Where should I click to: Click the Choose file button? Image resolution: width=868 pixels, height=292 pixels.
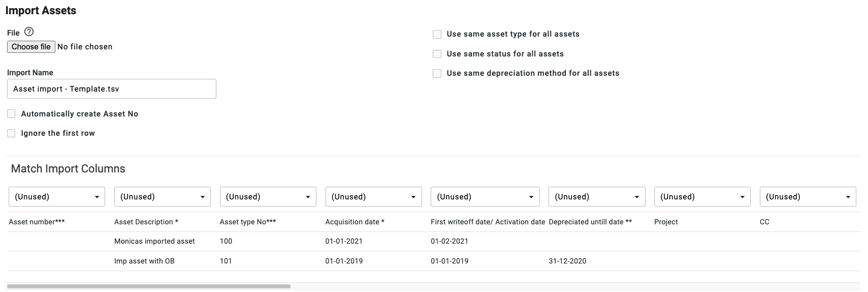click(31, 47)
